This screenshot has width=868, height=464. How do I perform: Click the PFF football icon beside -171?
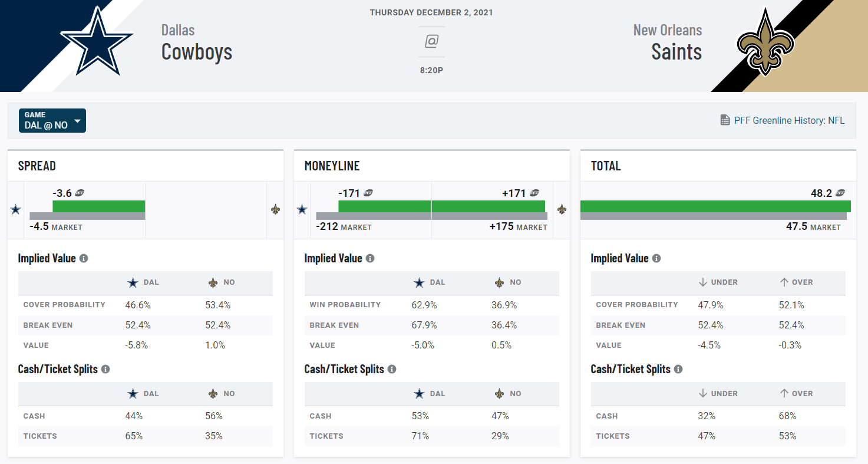[x=368, y=193]
